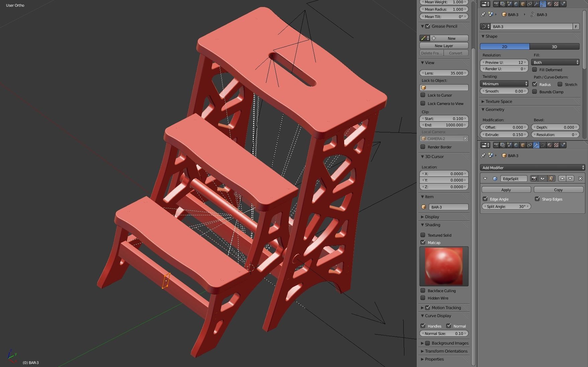
Task: Enable Lock to Cursor checkbox
Action: pyautogui.click(x=423, y=95)
